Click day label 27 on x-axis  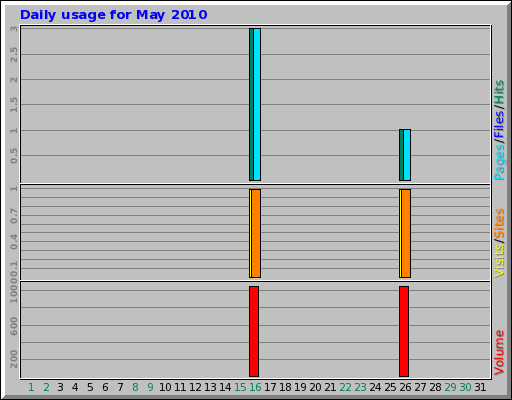tap(420, 387)
